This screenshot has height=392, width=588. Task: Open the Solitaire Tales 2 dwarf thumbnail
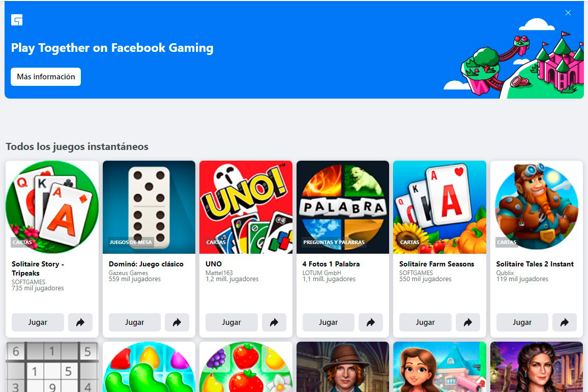click(x=537, y=207)
